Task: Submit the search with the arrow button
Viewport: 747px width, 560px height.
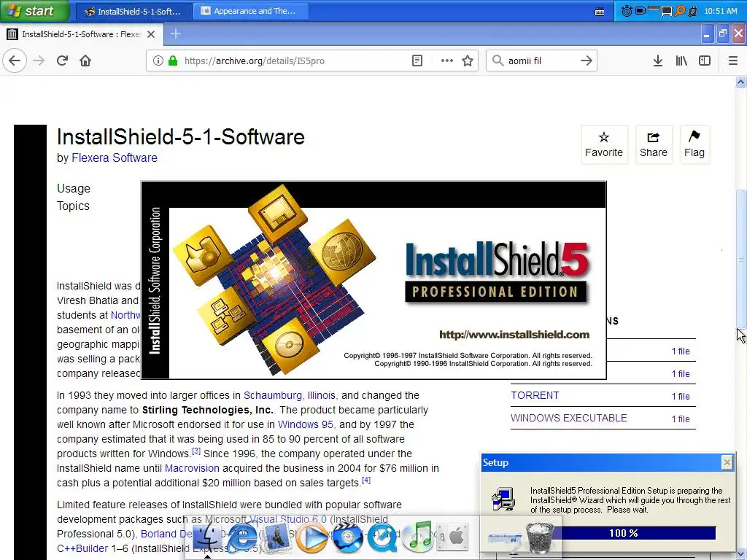Action: point(587,61)
